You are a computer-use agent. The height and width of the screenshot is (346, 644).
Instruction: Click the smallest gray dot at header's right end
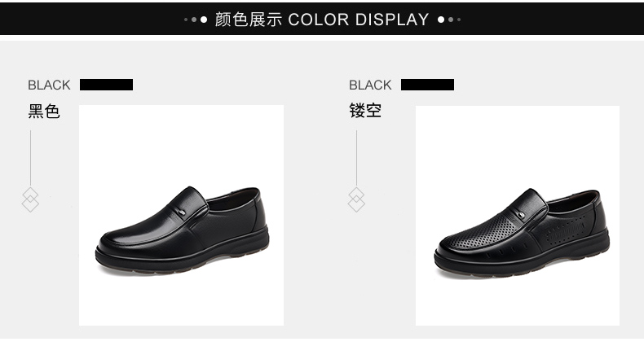[x=459, y=20]
